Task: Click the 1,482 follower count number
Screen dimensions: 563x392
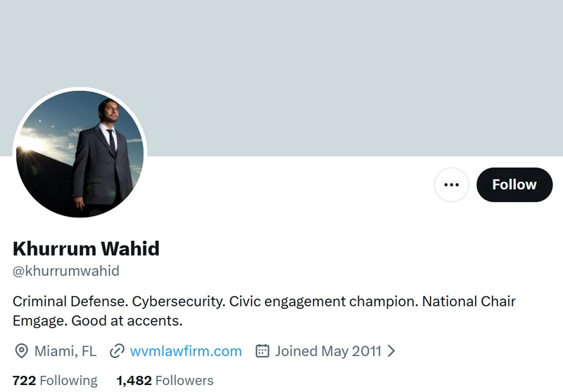Action: pyautogui.click(x=134, y=380)
